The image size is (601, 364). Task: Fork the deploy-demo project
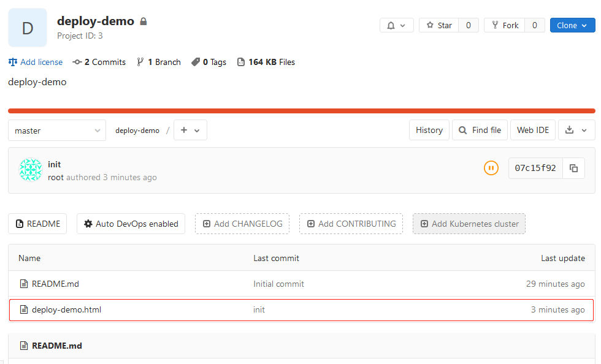point(505,25)
